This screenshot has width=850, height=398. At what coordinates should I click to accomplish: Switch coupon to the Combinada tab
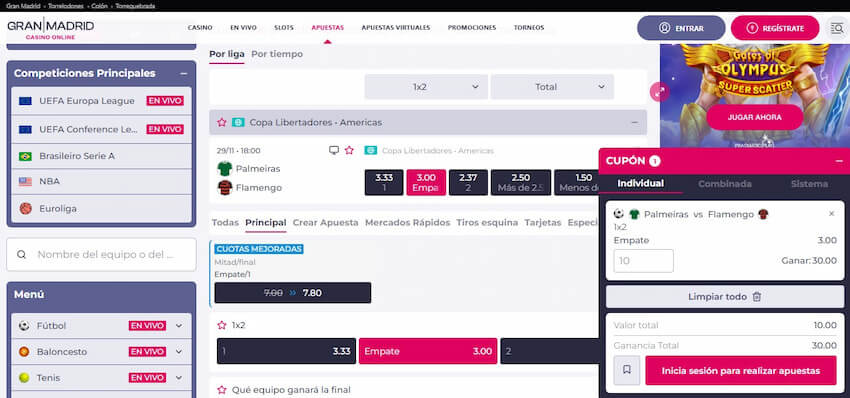tap(725, 184)
